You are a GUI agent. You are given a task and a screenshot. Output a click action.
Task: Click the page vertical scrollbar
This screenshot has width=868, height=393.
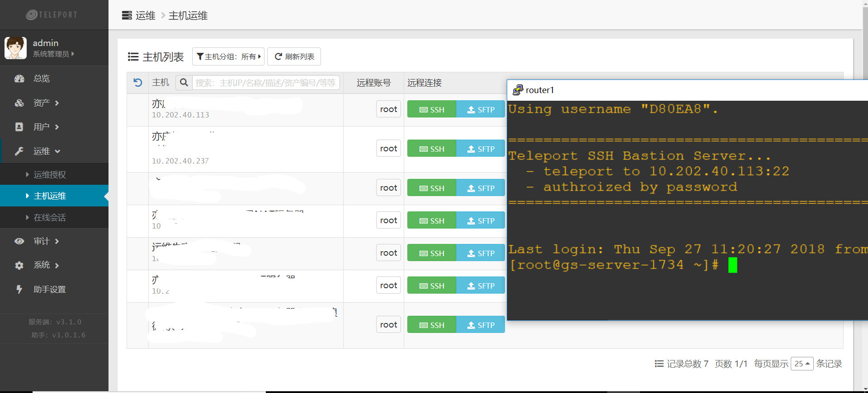[865, 196]
